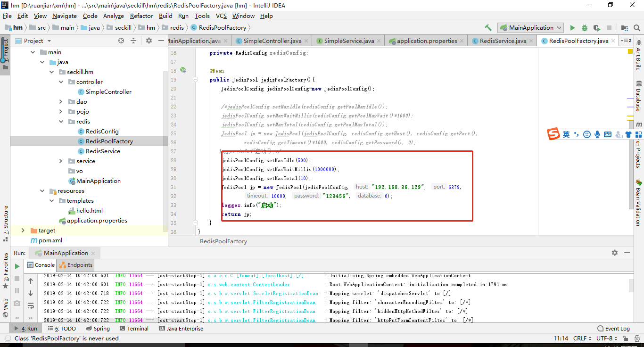
Task: Click the RedisPoolFactory breadcrumb below the editor
Action: pos(223,241)
